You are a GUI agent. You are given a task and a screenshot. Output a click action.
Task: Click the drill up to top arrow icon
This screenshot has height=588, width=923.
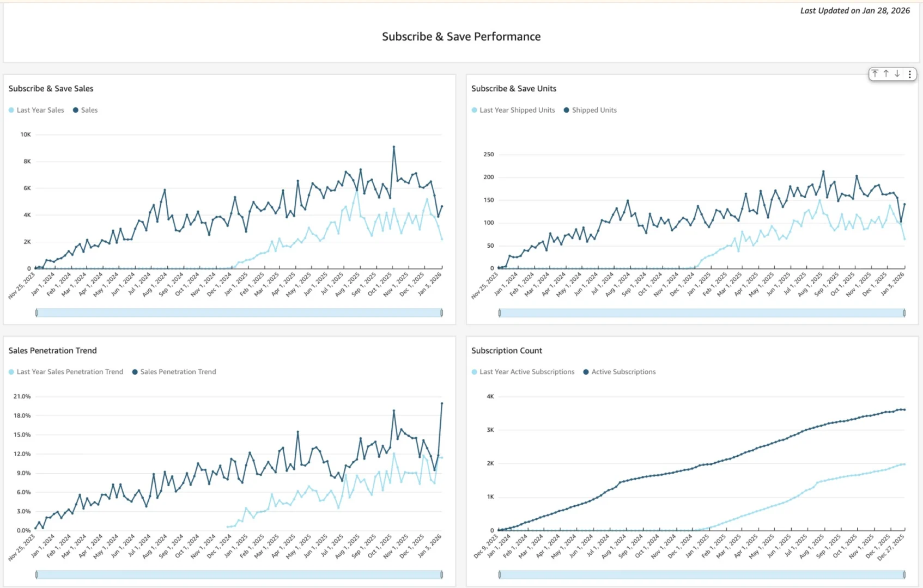[x=875, y=73]
